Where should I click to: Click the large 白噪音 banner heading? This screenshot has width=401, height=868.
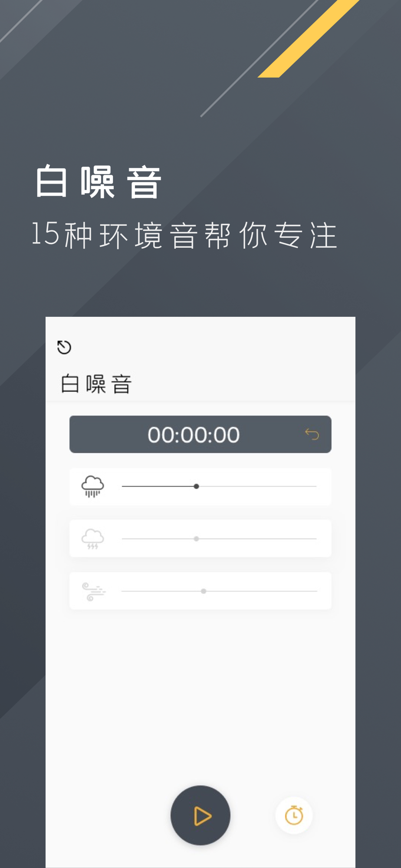tap(99, 182)
